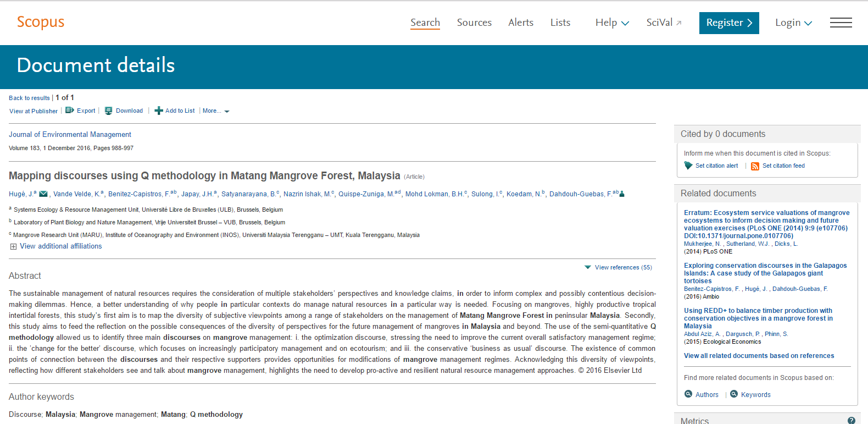Click the Cited by 0 documents heading
868x424 pixels.
(722, 134)
